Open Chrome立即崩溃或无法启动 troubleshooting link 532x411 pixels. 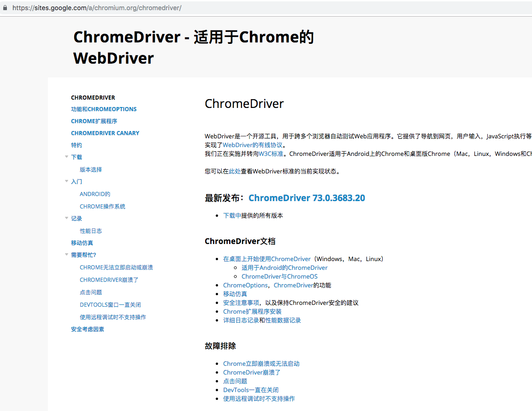(261, 364)
